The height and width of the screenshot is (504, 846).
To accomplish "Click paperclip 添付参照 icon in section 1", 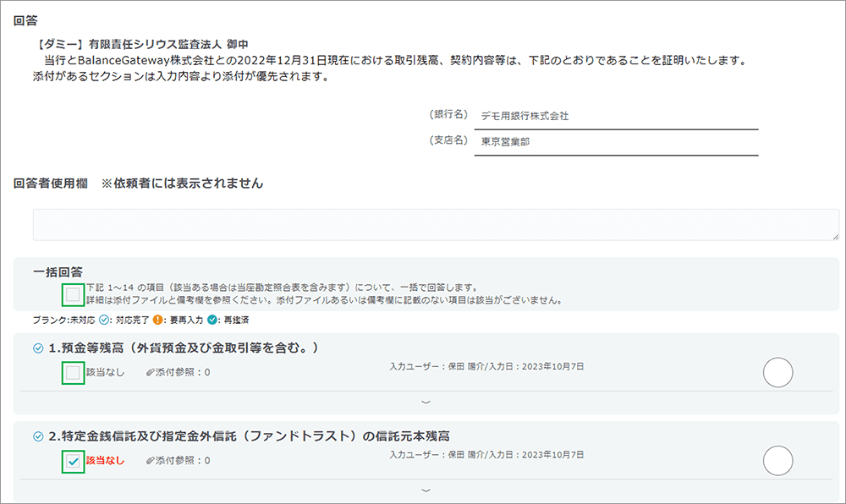I will click(x=151, y=372).
